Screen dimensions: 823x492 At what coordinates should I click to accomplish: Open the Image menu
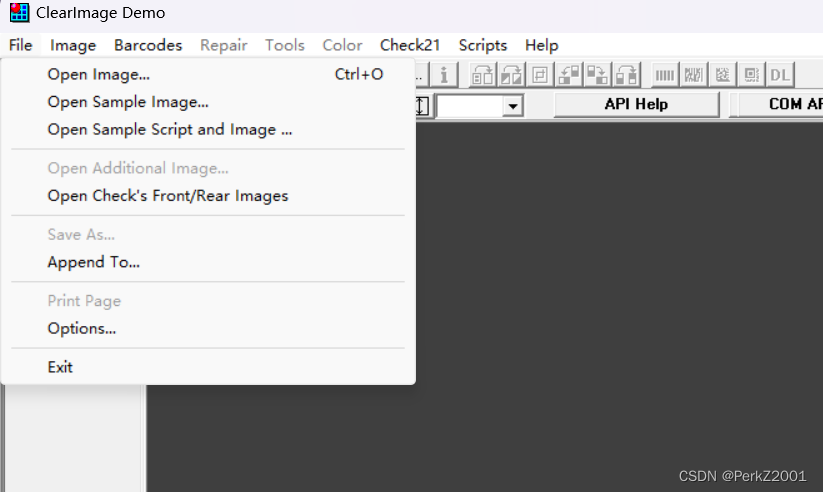(x=73, y=45)
